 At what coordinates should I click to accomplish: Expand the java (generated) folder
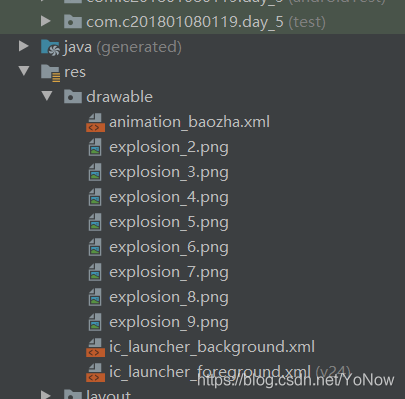(23, 46)
